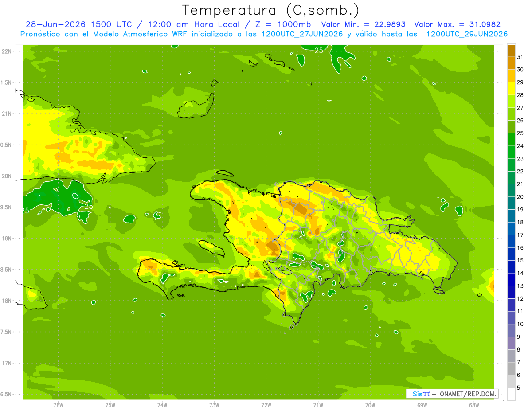Click the "74W" longitude label

[x=162, y=405]
